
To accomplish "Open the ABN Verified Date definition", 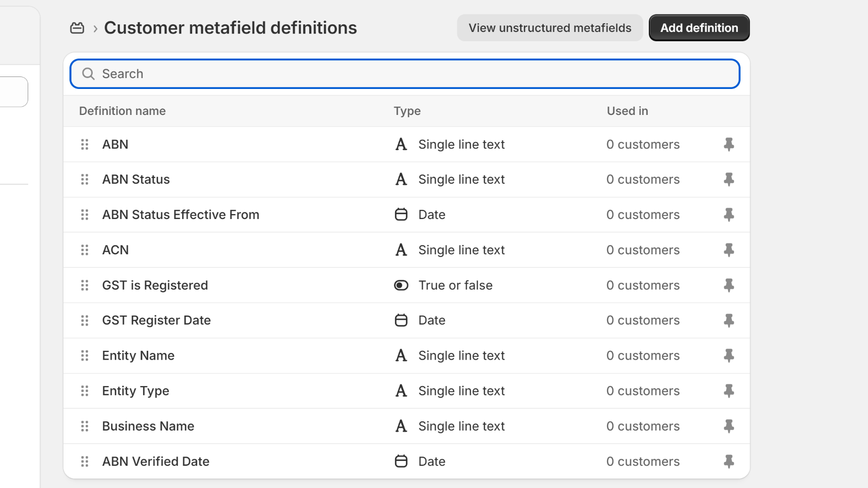I will (x=156, y=461).
